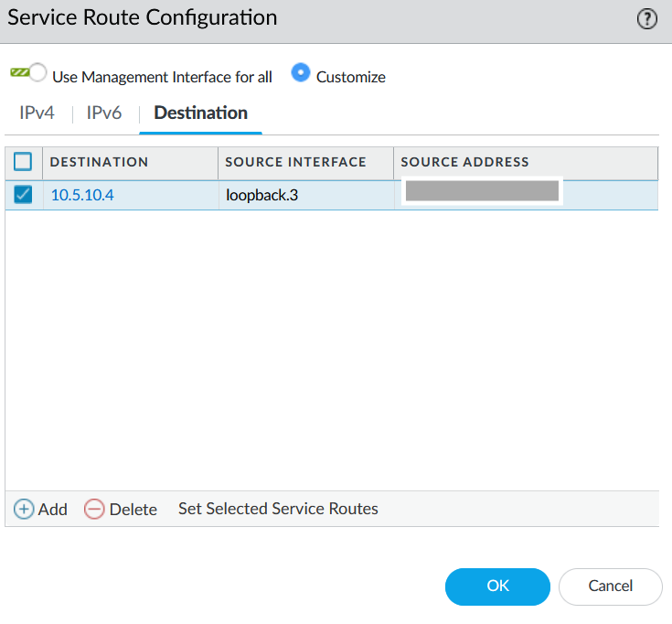Click the Source Address column header
The image size is (672, 624).
point(464,162)
